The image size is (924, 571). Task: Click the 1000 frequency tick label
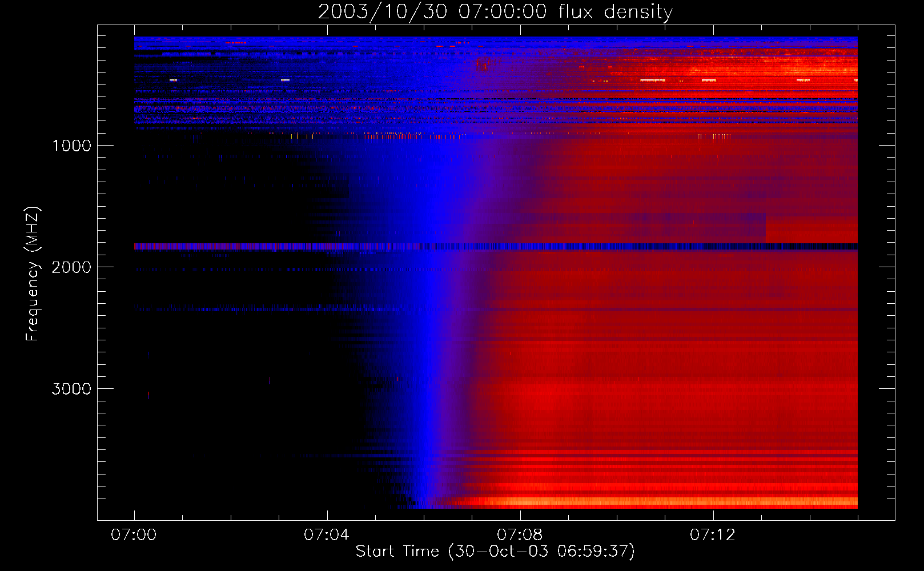[x=71, y=146]
